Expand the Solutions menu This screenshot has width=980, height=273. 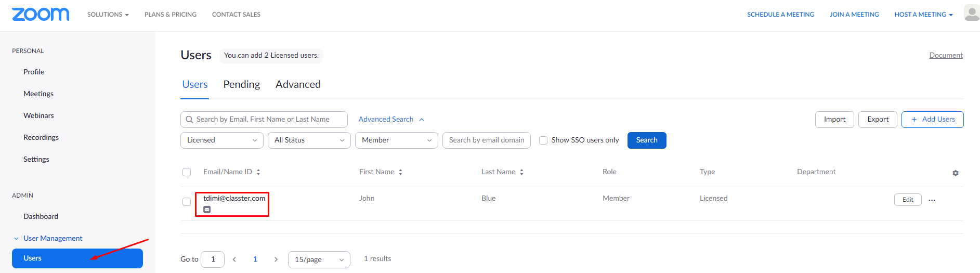point(108,15)
